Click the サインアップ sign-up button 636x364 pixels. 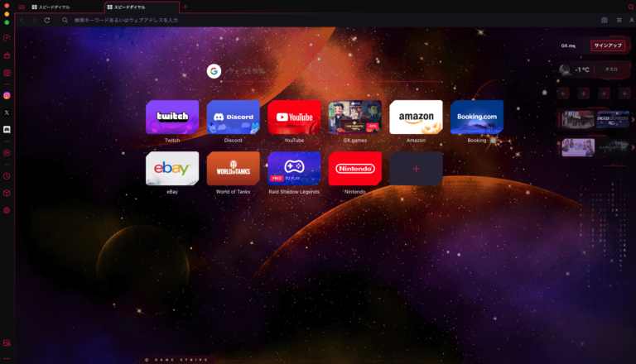tap(608, 45)
